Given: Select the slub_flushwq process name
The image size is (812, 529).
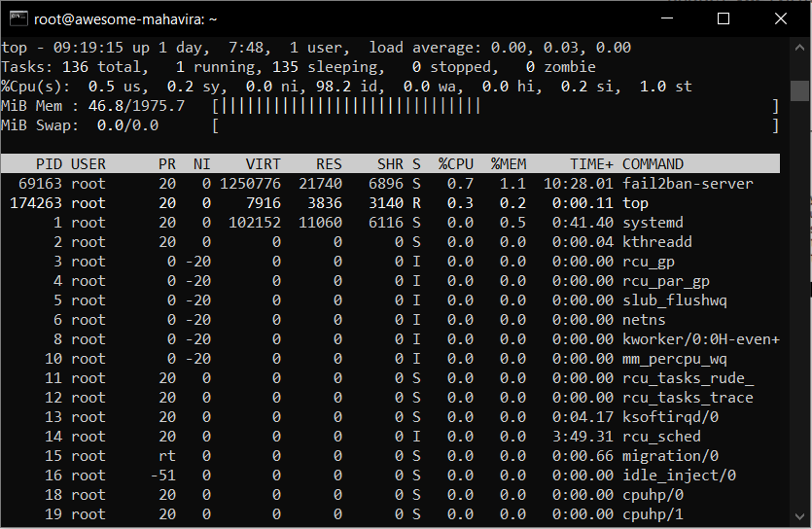Looking at the screenshot, I should [x=675, y=300].
